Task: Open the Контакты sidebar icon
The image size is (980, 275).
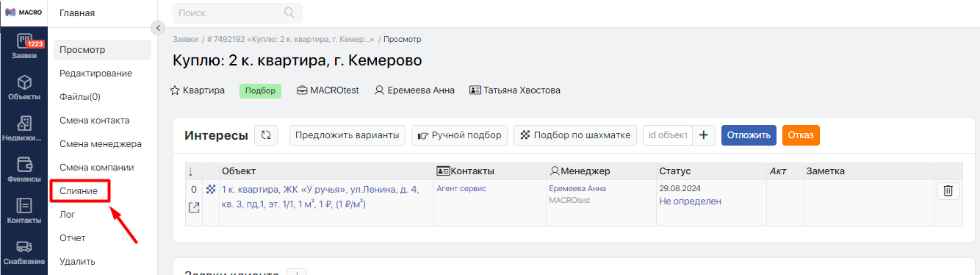Action: 24,210
